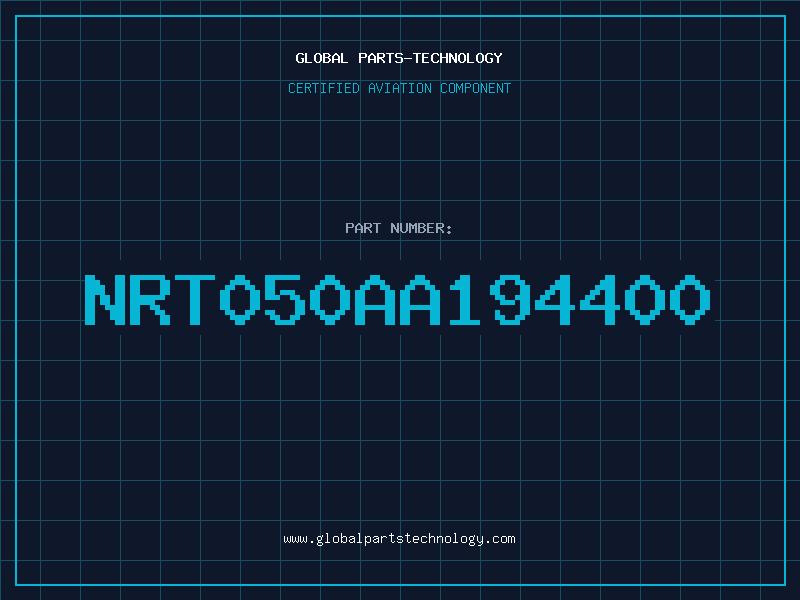Click the word TECHNOLOGY in the heading

[x=457, y=58]
